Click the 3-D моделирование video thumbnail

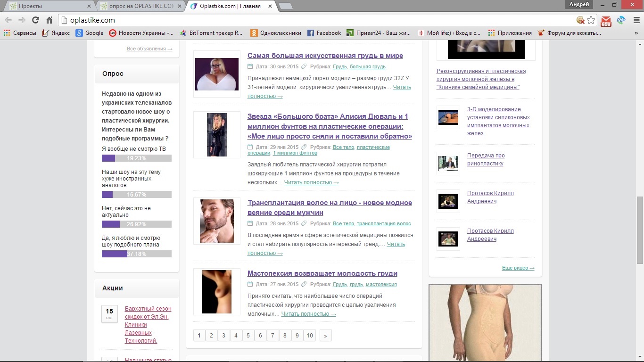tap(448, 117)
